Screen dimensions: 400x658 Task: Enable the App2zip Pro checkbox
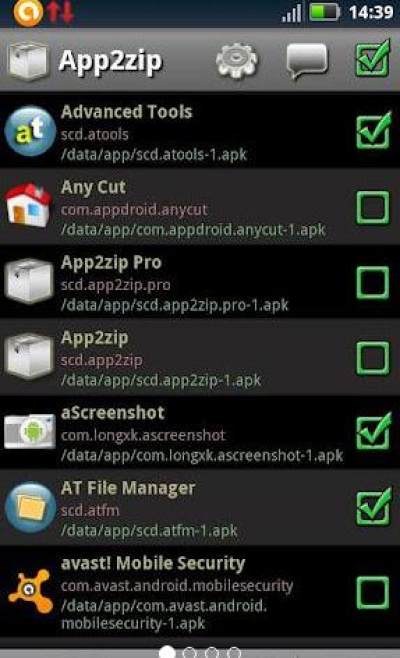(373, 282)
